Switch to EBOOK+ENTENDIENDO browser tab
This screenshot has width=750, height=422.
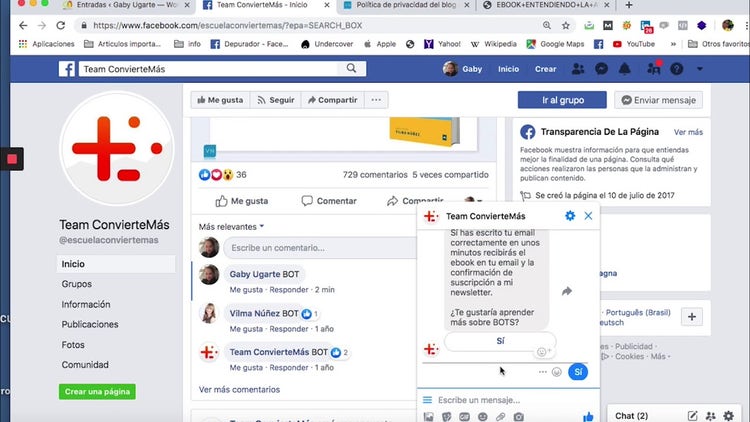[547, 5]
